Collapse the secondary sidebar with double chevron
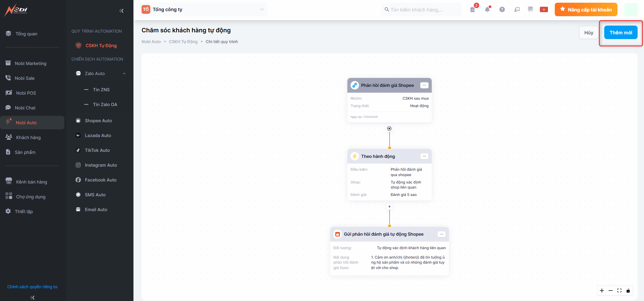The image size is (644, 301). coord(121,11)
